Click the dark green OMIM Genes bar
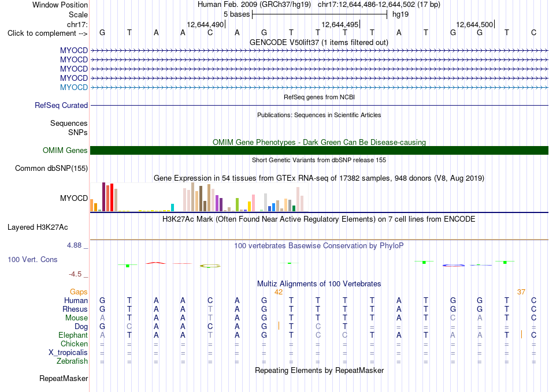 point(319,150)
